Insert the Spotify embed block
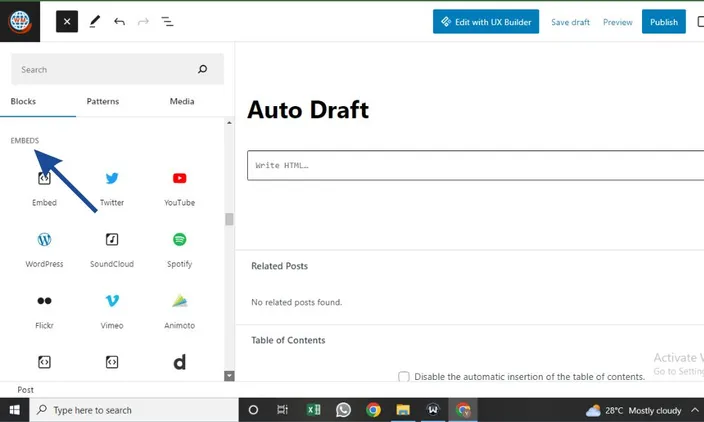 pos(180,249)
